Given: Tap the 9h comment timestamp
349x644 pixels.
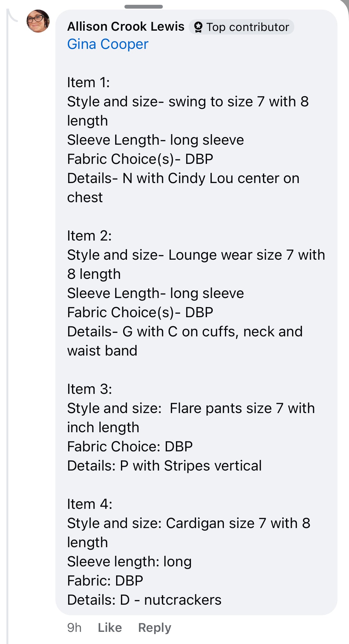Looking at the screenshot, I should point(74,628).
